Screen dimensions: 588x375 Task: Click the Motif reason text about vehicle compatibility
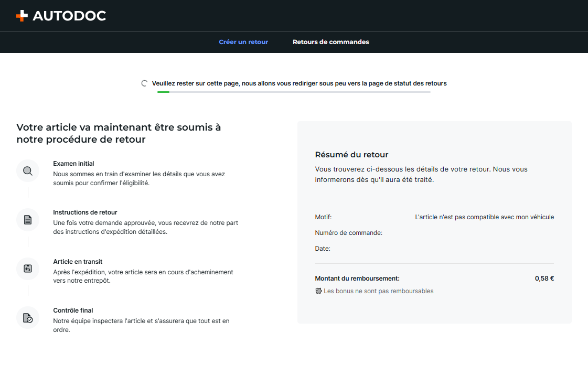click(x=484, y=217)
